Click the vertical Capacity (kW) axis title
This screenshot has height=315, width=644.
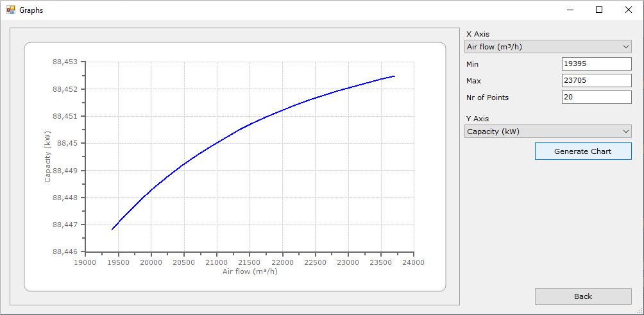pos(47,157)
